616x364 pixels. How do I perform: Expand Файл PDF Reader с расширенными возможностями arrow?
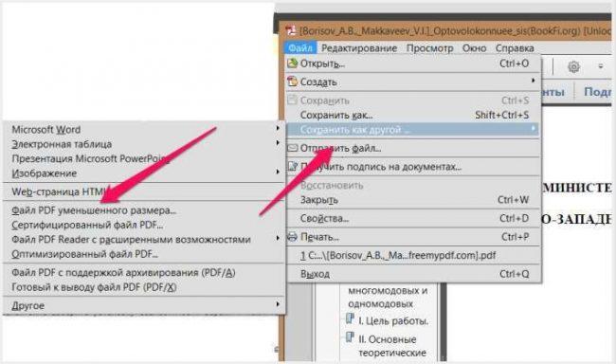278,238
